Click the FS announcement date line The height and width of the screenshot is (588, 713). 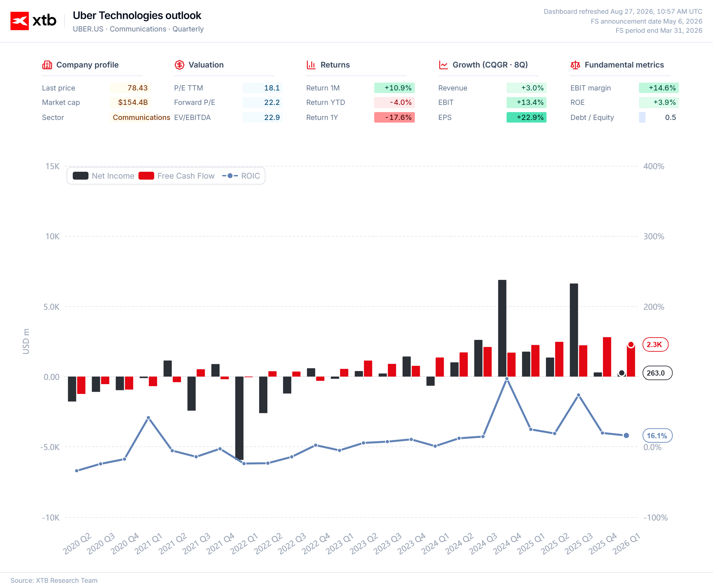pyautogui.click(x=646, y=21)
